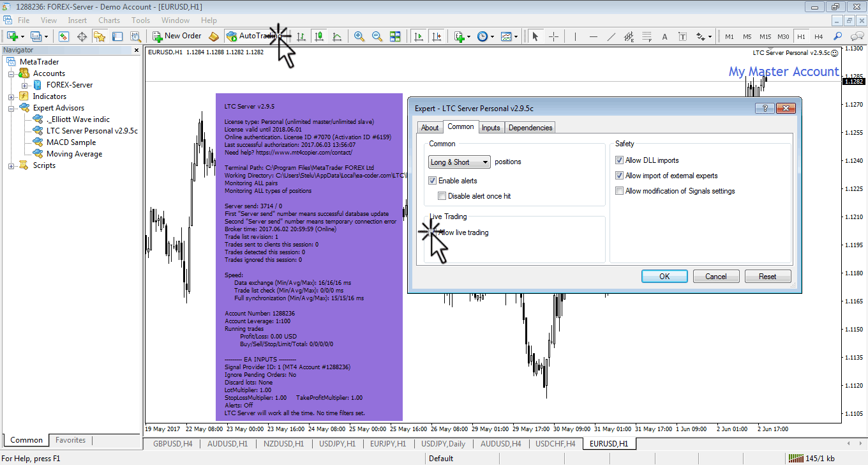868x465 pixels.
Task: Click the Reset button in Expert dialog
Action: [x=768, y=277]
